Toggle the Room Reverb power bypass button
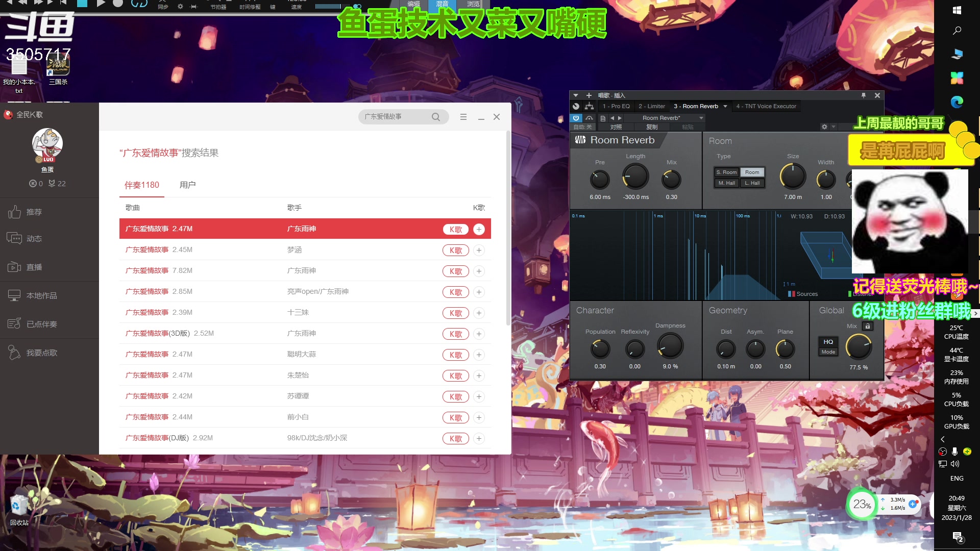Image resolution: width=980 pixels, height=551 pixels. tap(576, 118)
